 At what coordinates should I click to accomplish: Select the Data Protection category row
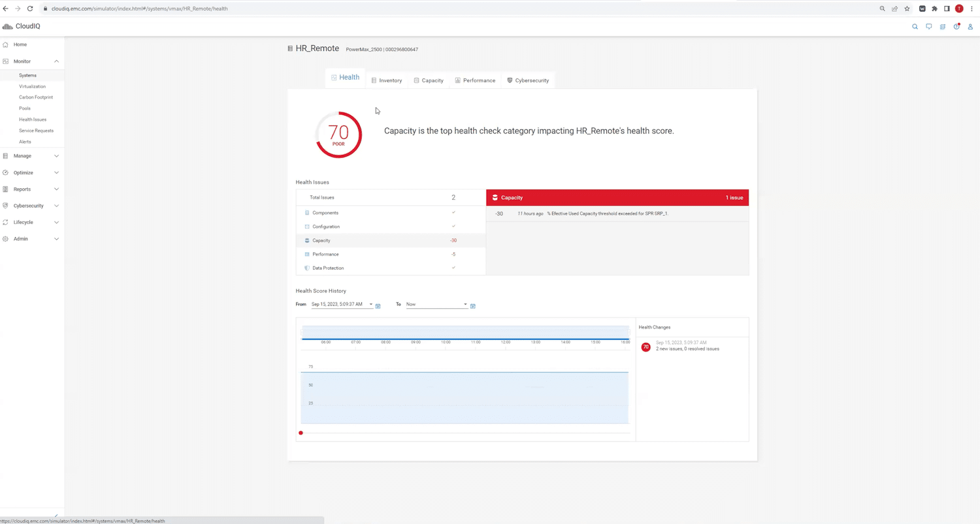pyautogui.click(x=391, y=268)
